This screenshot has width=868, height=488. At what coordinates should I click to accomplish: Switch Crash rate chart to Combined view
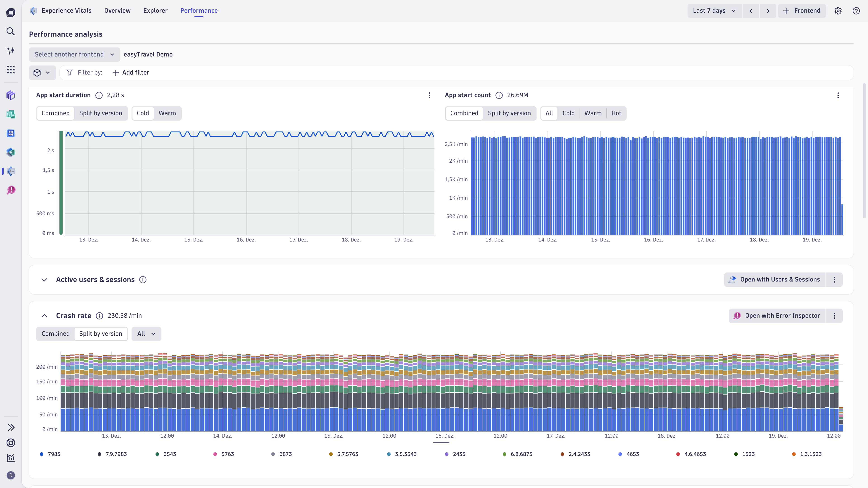tap(55, 334)
